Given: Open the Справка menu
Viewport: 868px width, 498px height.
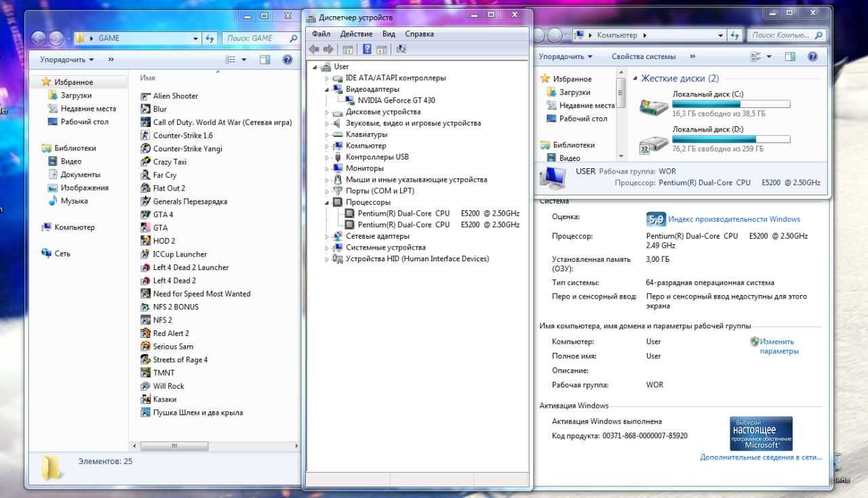Looking at the screenshot, I should point(419,34).
